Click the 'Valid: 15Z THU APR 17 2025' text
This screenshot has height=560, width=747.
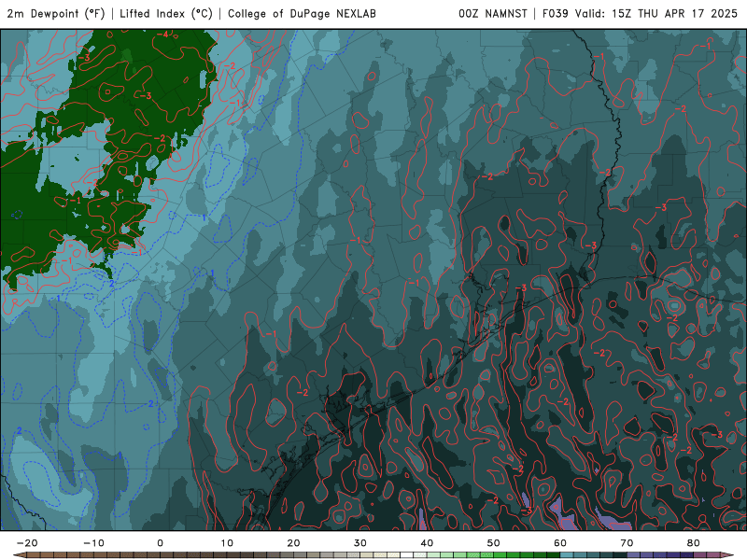(656, 14)
